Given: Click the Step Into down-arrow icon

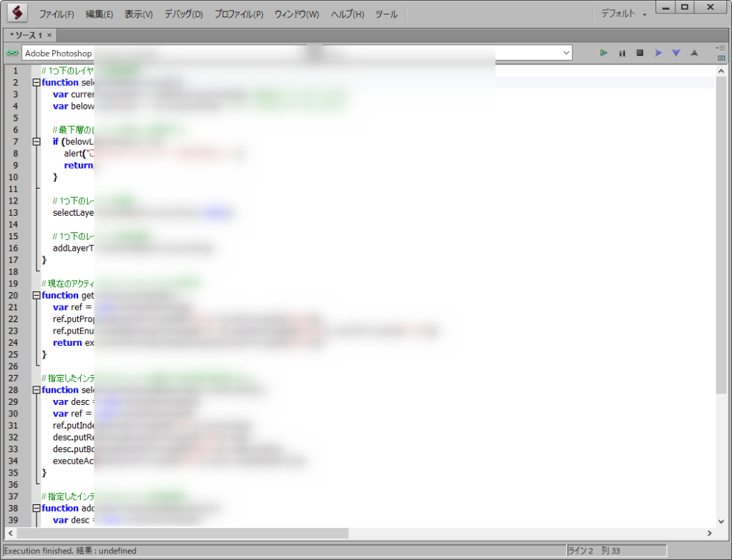Looking at the screenshot, I should [676, 53].
